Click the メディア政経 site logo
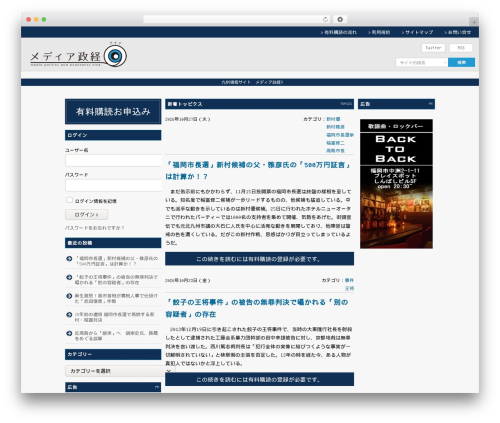 [x=78, y=56]
